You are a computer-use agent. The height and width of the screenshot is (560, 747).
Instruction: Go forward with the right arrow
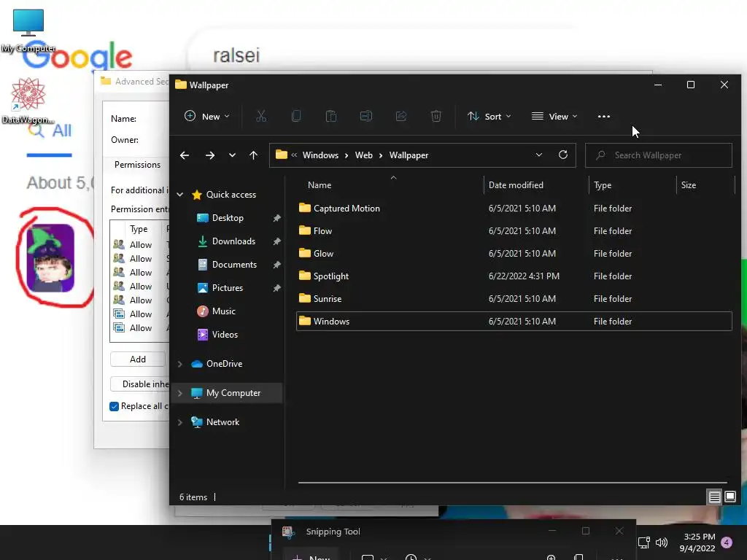[x=209, y=155]
